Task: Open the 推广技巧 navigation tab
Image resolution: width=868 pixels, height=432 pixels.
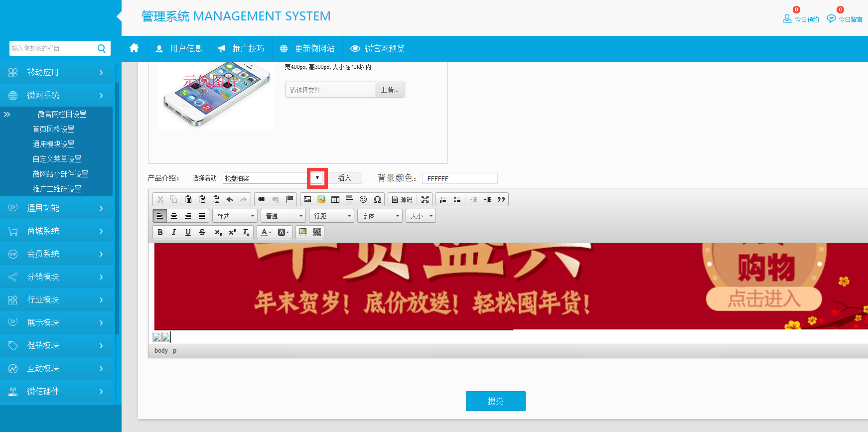Action: click(x=241, y=48)
